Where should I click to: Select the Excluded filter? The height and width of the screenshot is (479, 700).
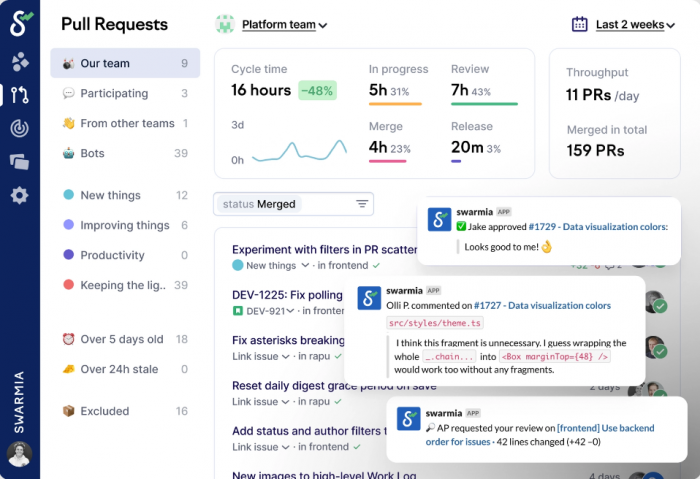[125, 411]
